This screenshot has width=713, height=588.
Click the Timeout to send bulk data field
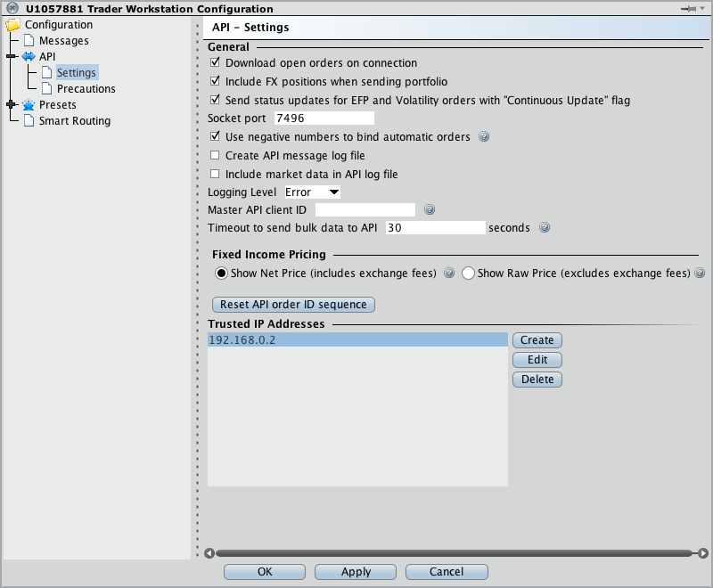(435, 228)
